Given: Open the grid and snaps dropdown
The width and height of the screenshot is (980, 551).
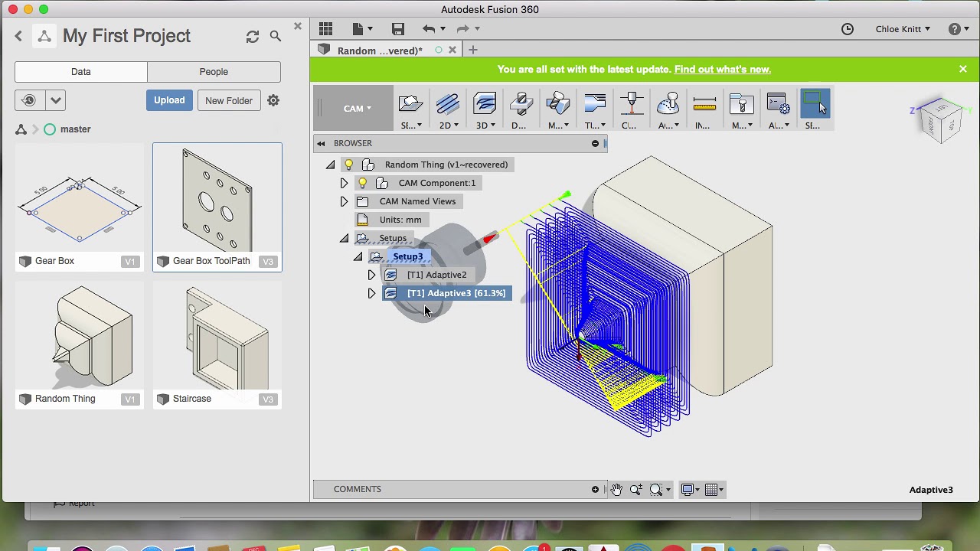Looking at the screenshot, I should 714,490.
